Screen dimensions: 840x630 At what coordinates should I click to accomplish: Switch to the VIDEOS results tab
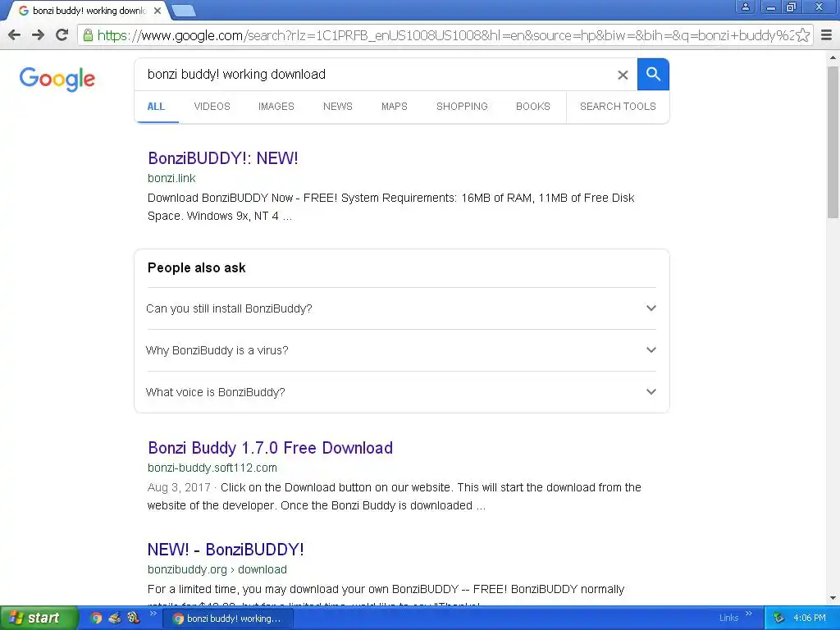tap(212, 107)
